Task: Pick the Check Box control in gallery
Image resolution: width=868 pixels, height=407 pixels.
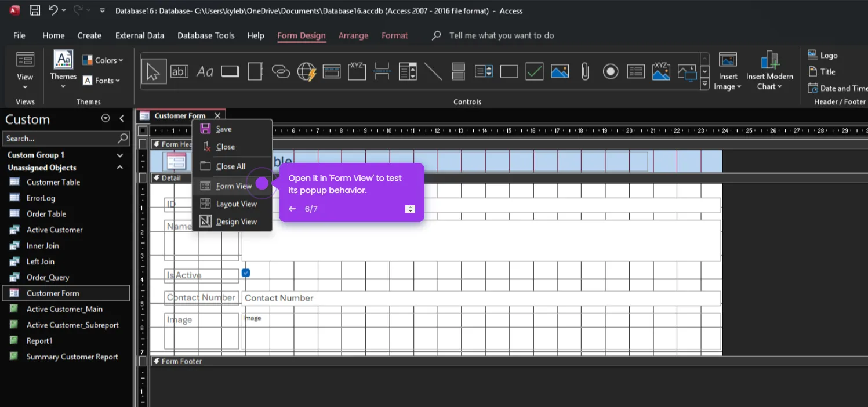Action: click(x=534, y=71)
